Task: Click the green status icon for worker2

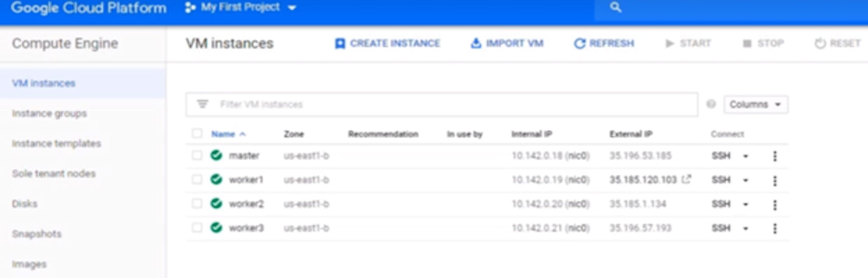Action: click(x=217, y=203)
